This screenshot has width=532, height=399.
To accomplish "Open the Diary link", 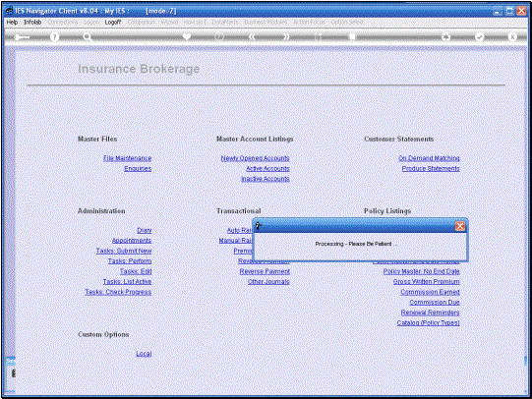I will click(x=145, y=230).
